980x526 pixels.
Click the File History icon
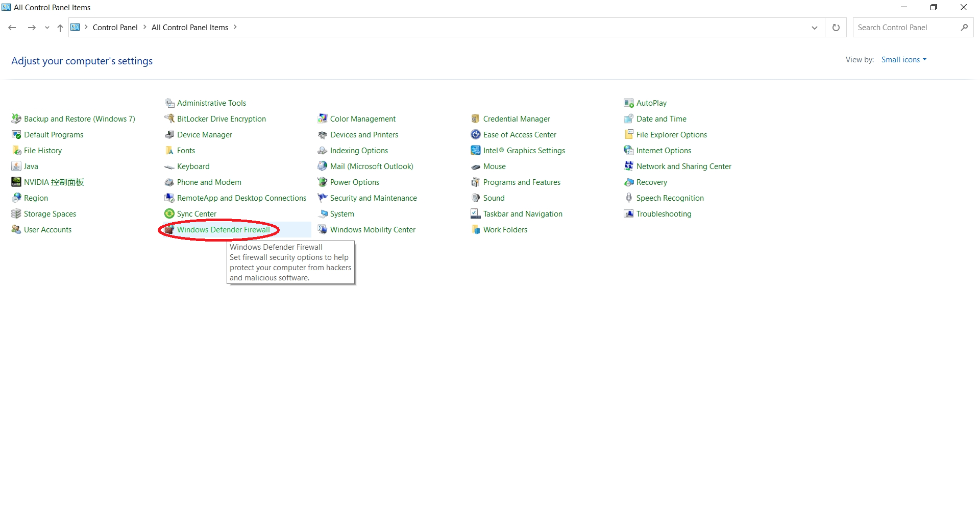point(16,151)
